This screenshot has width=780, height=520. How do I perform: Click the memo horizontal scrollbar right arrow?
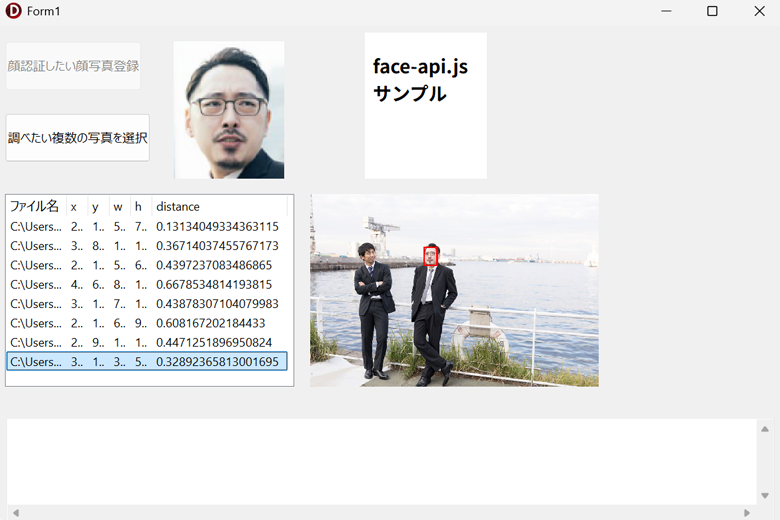click(x=747, y=513)
